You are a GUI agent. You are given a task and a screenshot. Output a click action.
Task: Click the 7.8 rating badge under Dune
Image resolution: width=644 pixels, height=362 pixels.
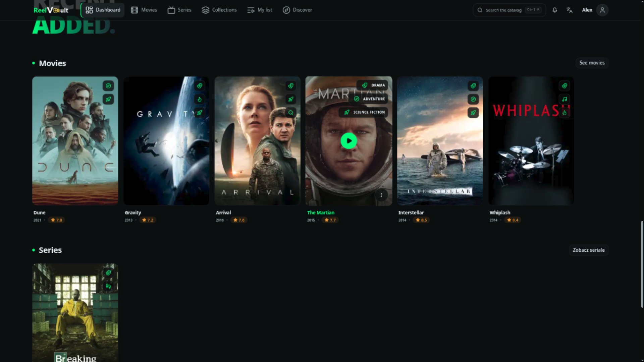(56, 220)
